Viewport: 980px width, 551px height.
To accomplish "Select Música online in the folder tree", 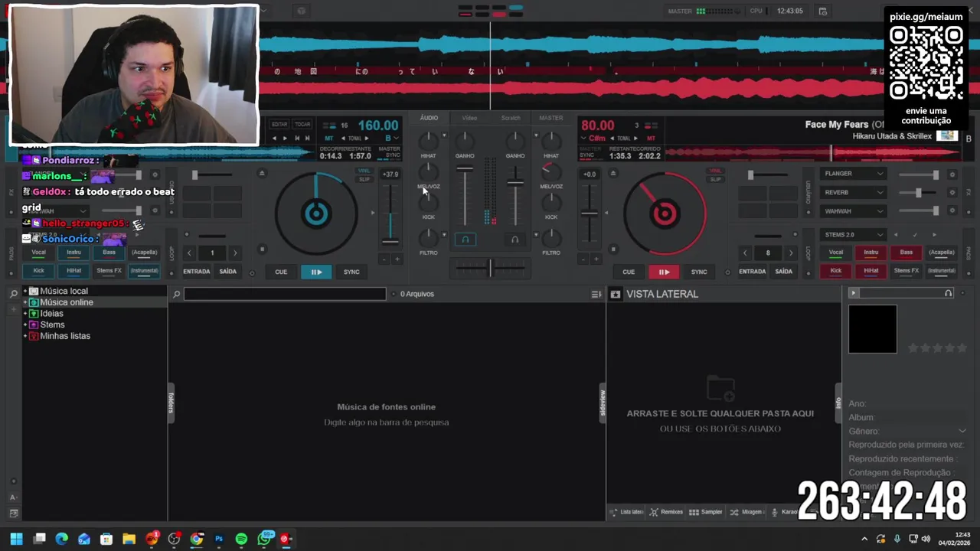I will [x=67, y=302].
